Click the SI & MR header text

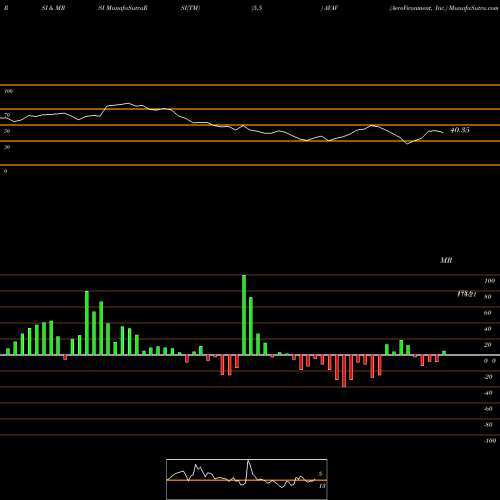point(53,8)
